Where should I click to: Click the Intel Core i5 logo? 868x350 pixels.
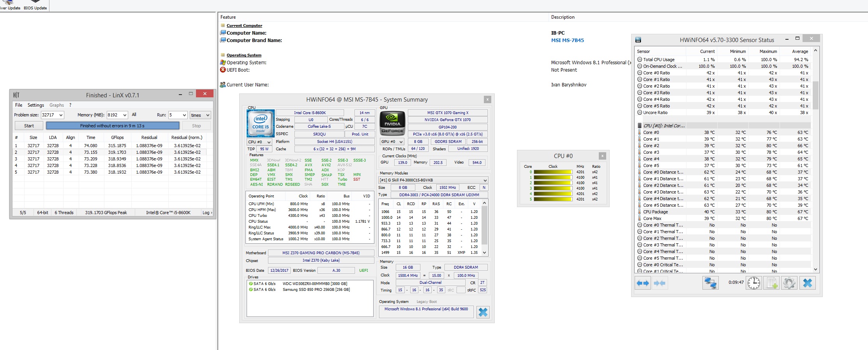click(261, 123)
